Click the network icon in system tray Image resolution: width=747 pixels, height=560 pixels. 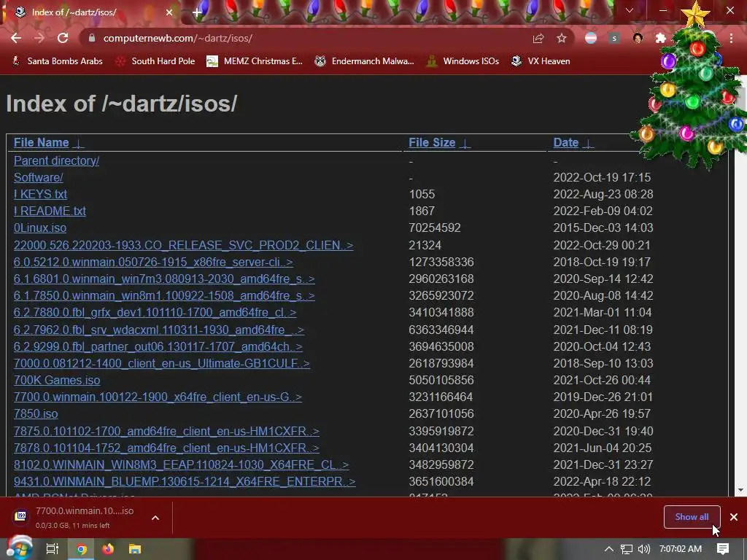coord(627,549)
